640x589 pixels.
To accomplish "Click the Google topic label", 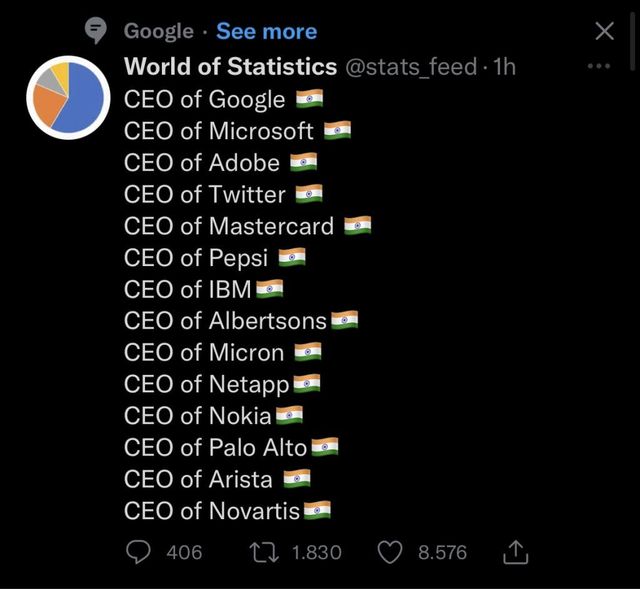I will pos(158,31).
